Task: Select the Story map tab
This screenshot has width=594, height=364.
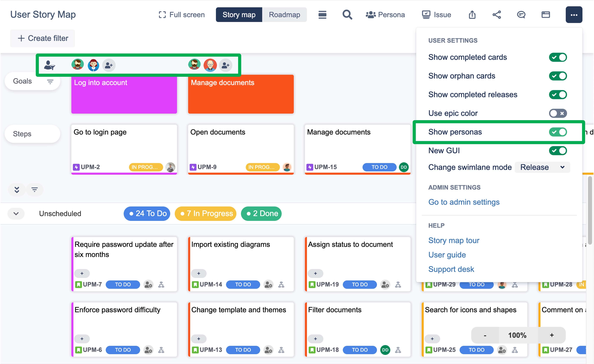Action: point(239,15)
